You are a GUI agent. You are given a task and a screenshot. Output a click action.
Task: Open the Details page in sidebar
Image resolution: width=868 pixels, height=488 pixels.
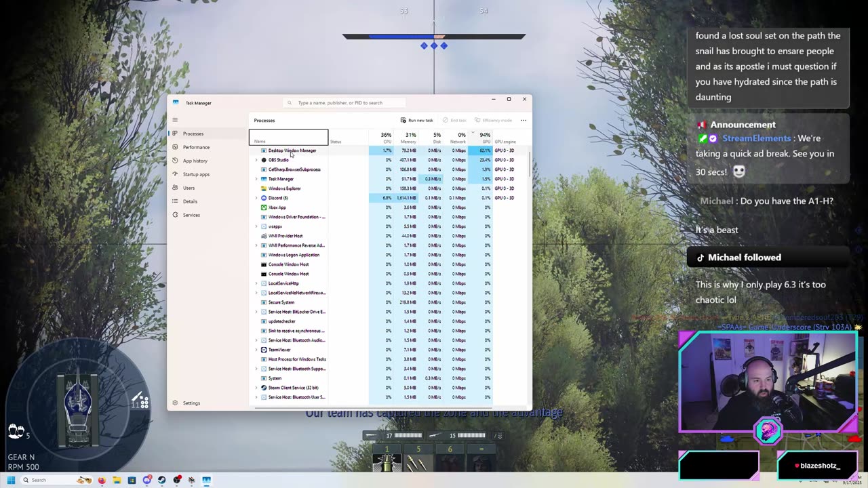(208, 201)
